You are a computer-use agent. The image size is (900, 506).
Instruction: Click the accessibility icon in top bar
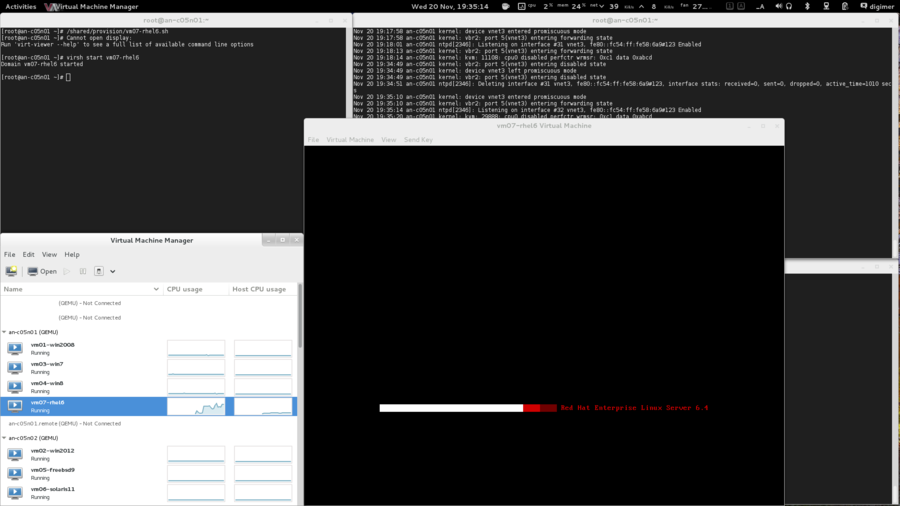(760, 6)
